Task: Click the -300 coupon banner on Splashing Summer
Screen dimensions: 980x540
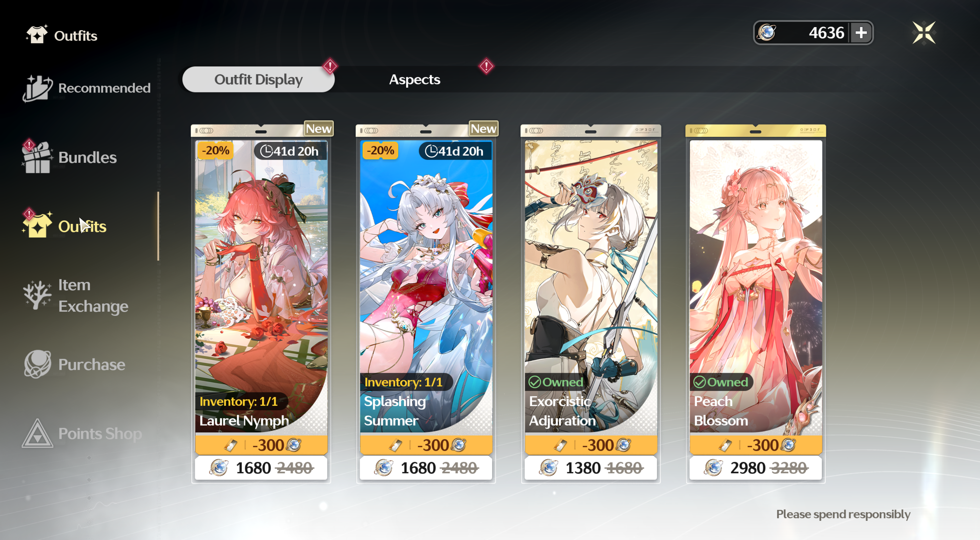Action: coord(426,445)
